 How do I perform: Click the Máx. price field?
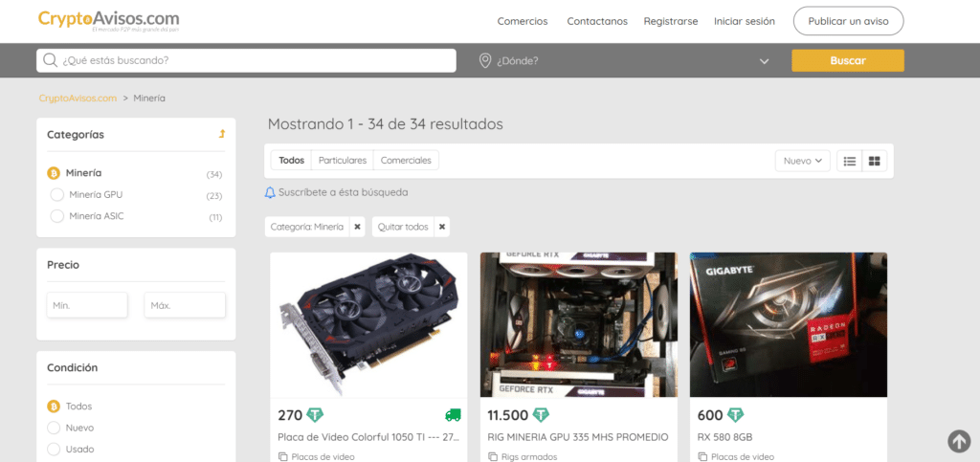[x=185, y=306]
